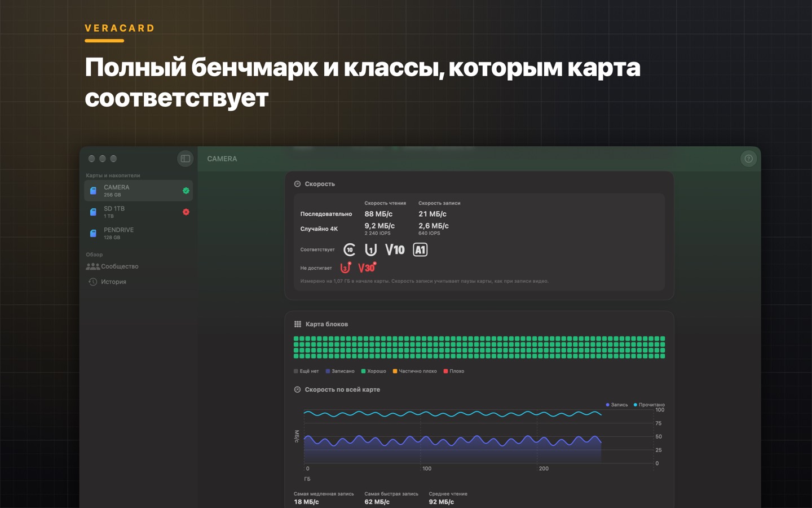Click the Хорошо green legend swatch
812x508 pixels.
[x=363, y=371]
